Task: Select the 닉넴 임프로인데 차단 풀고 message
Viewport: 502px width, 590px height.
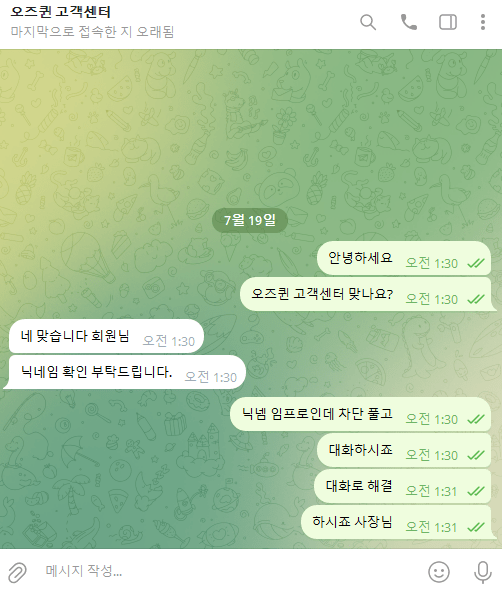Action: click(361, 414)
